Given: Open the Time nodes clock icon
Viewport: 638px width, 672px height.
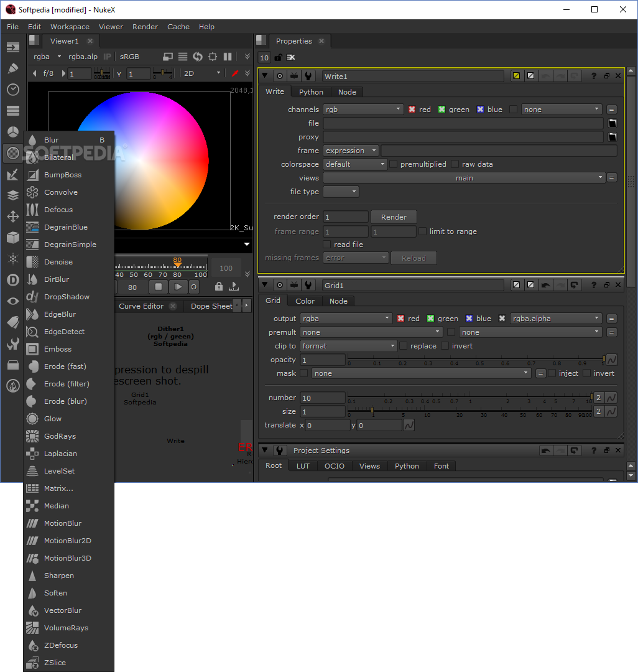Looking at the screenshot, I should tap(13, 89).
